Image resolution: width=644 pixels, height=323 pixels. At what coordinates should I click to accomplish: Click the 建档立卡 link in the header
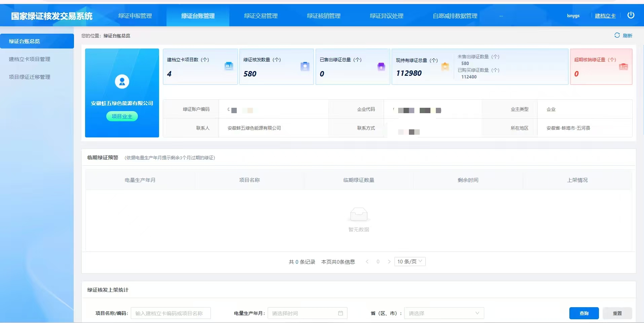coord(605,16)
